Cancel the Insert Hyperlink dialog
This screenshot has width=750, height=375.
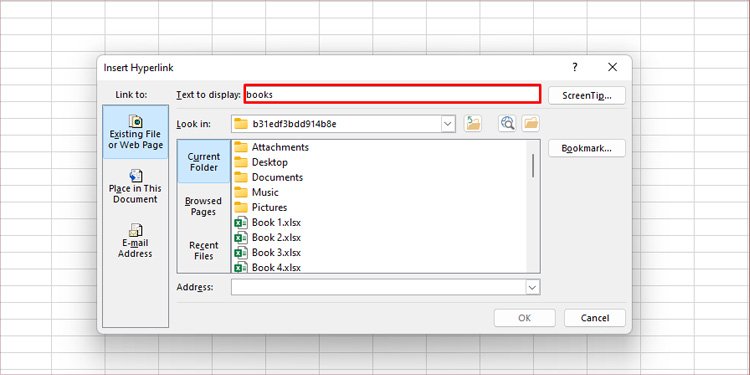[x=595, y=318]
